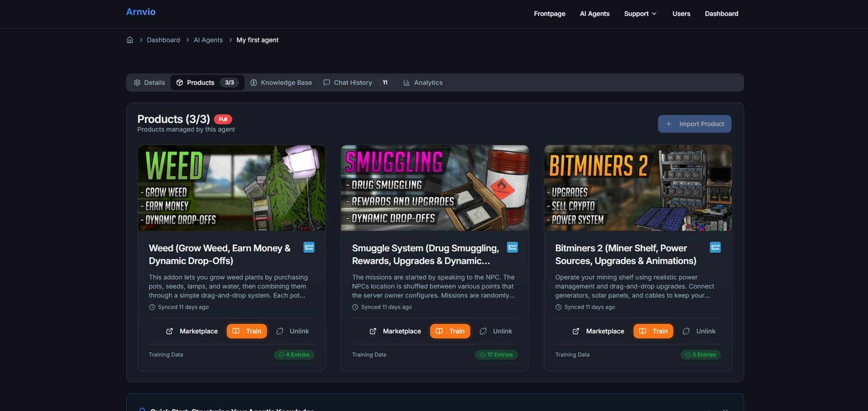Open the Knowledge Base tab
This screenshot has height=411, width=868.
coord(281,83)
